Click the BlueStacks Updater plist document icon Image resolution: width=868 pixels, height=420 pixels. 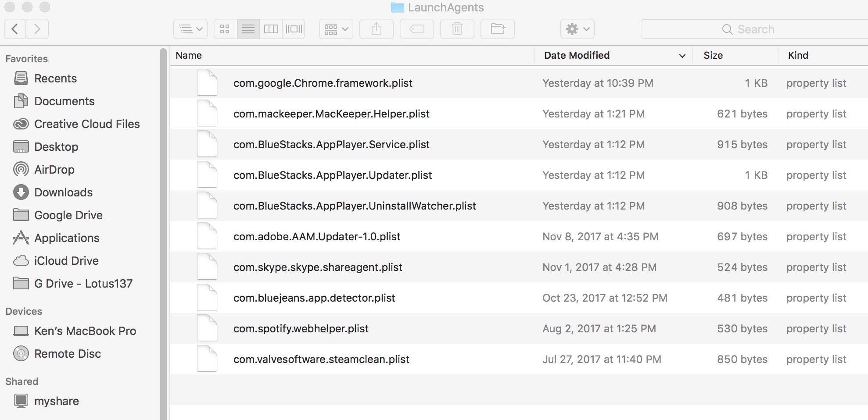[x=207, y=174]
